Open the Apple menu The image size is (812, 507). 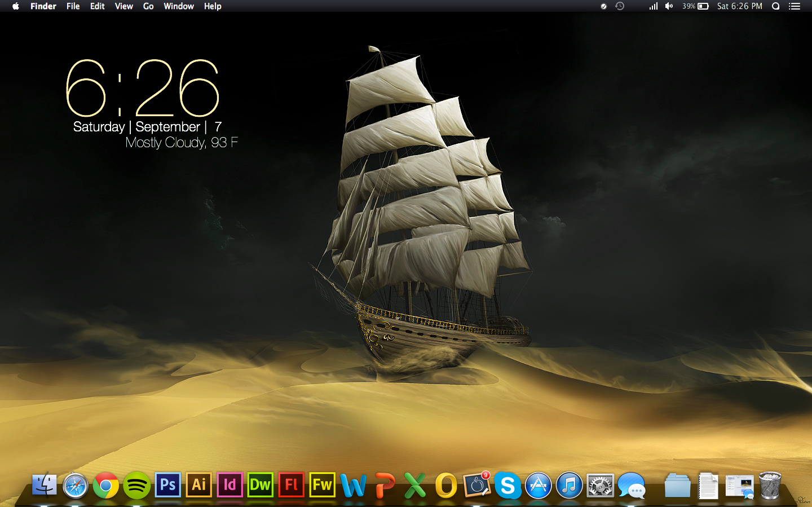(16, 6)
